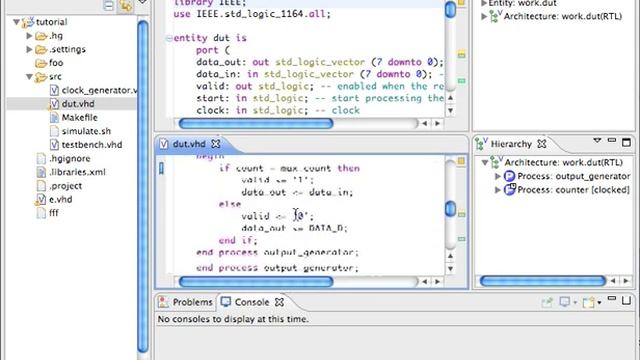Select the Console tab
This screenshot has height=360, width=640.
(252, 302)
